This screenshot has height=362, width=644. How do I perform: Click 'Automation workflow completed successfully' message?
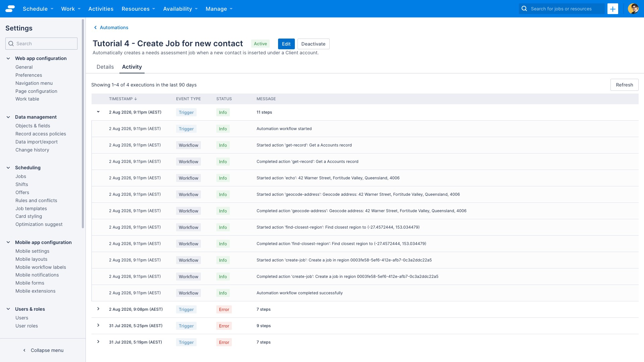(300, 293)
